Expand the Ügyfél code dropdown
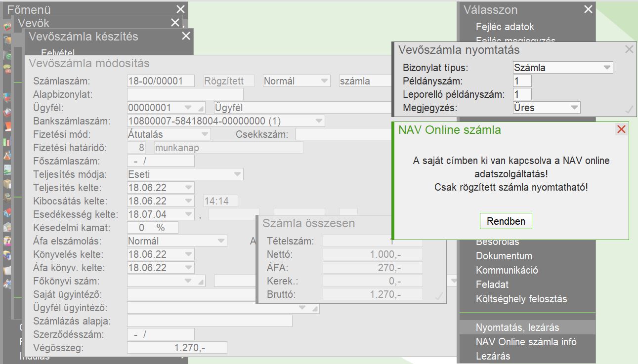The height and width of the screenshot is (364, 638). [x=188, y=108]
